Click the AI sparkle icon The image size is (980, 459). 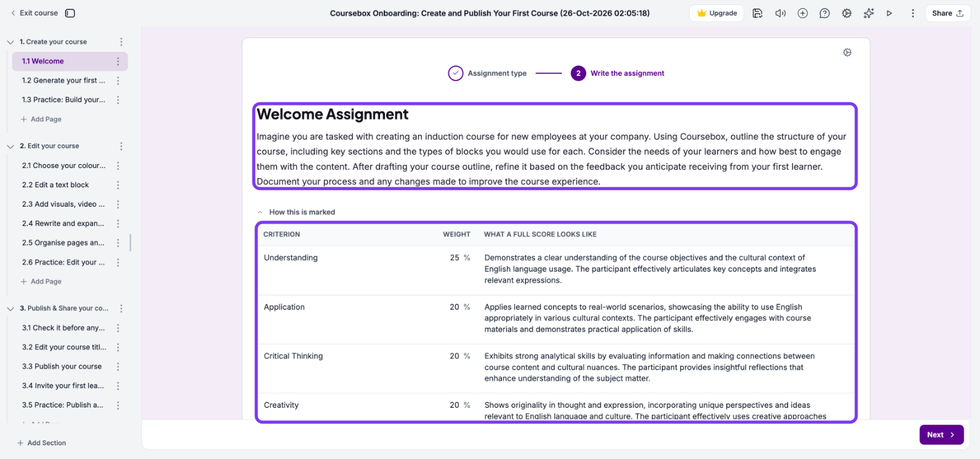868,13
